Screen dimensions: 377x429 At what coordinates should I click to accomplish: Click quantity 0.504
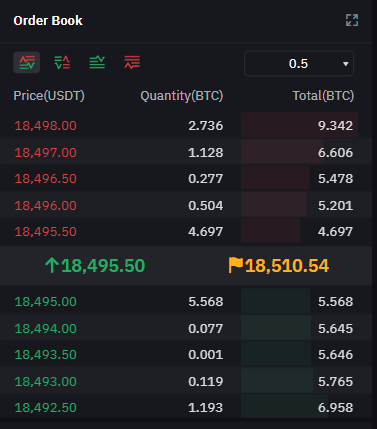point(206,205)
